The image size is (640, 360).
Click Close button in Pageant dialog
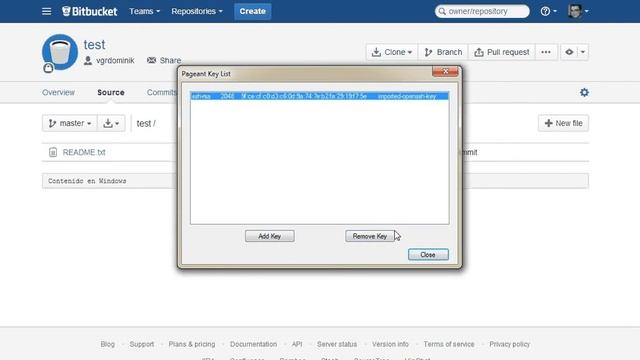428,255
